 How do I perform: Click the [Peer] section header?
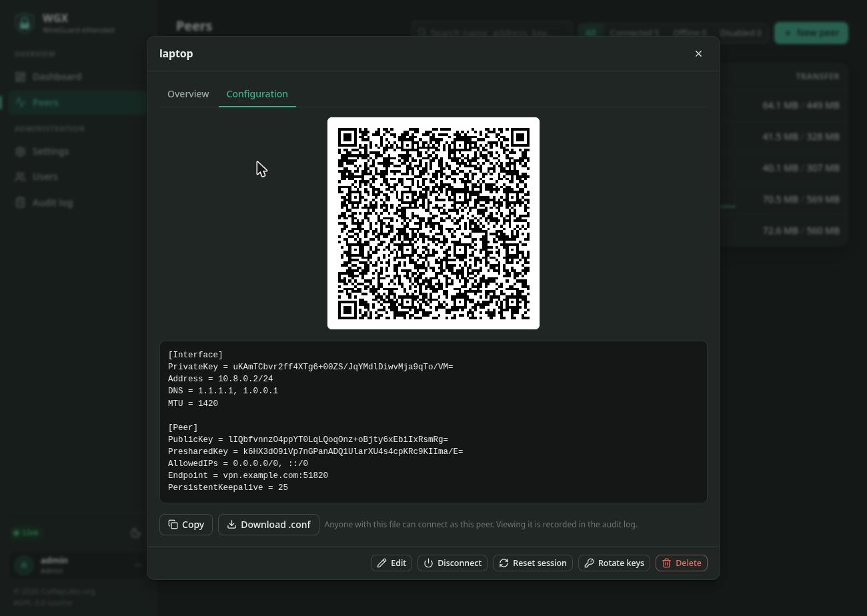tap(183, 427)
